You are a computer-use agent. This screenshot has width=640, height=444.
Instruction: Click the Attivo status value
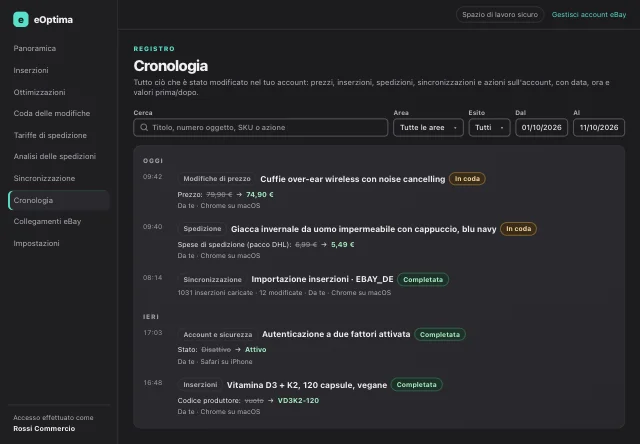coord(256,350)
